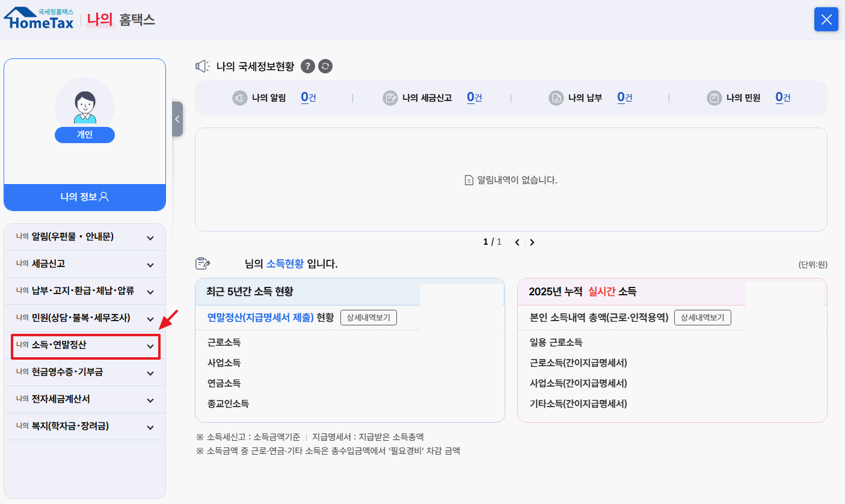This screenshot has height=504, width=845.
Task: Click the refresh icon to reload tax info
Action: coord(325,66)
